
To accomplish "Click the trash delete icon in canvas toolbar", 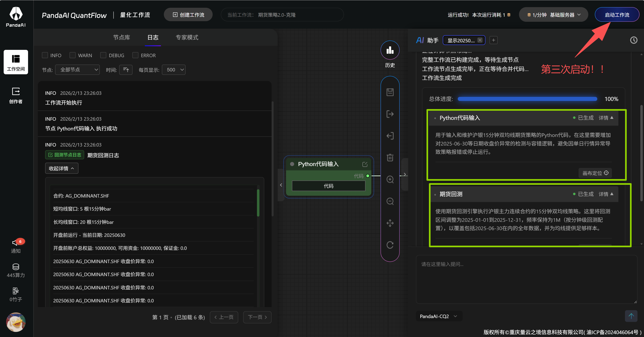I will pos(390,158).
